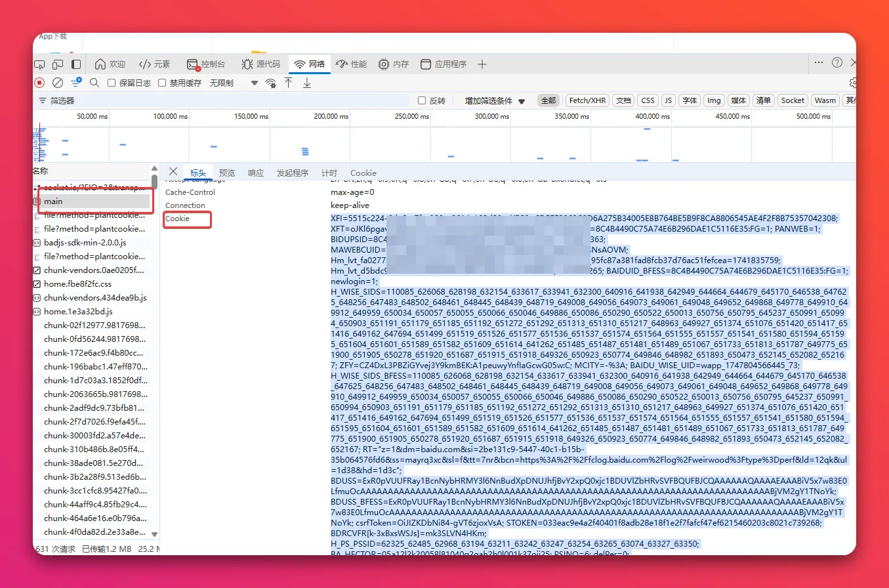
Task: Enable the 保留日志 checkbox
Action: coord(112,83)
